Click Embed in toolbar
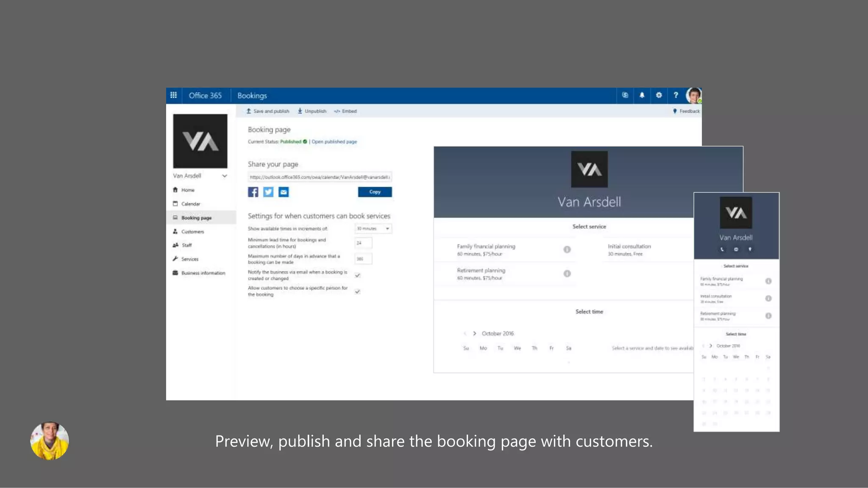Viewport: 868px width, 488px height. pyautogui.click(x=345, y=111)
